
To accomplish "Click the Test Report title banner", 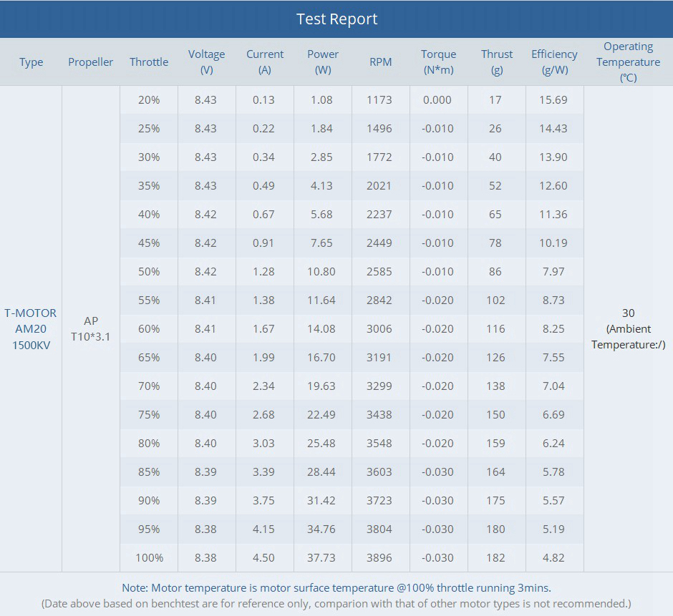I will coord(336,19).
